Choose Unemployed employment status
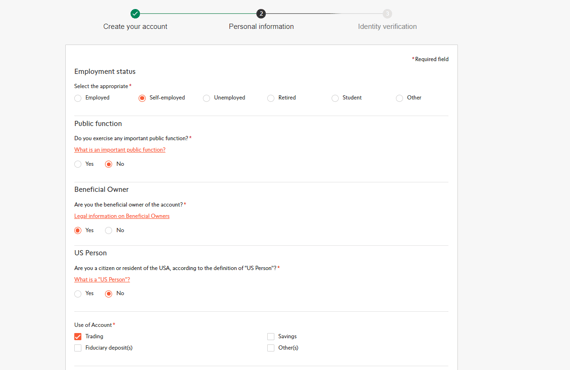Viewport: 570px width, 370px height. click(x=206, y=98)
